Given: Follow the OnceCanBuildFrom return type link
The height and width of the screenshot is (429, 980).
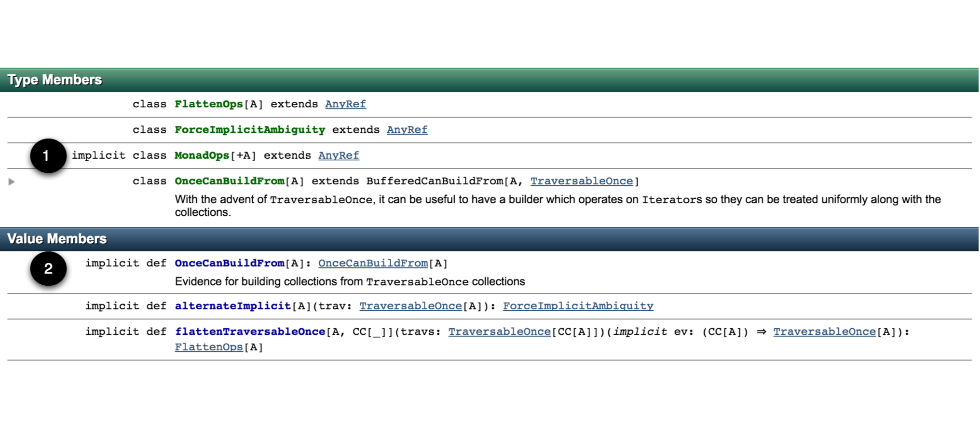Looking at the screenshot, I should (373, 263).
